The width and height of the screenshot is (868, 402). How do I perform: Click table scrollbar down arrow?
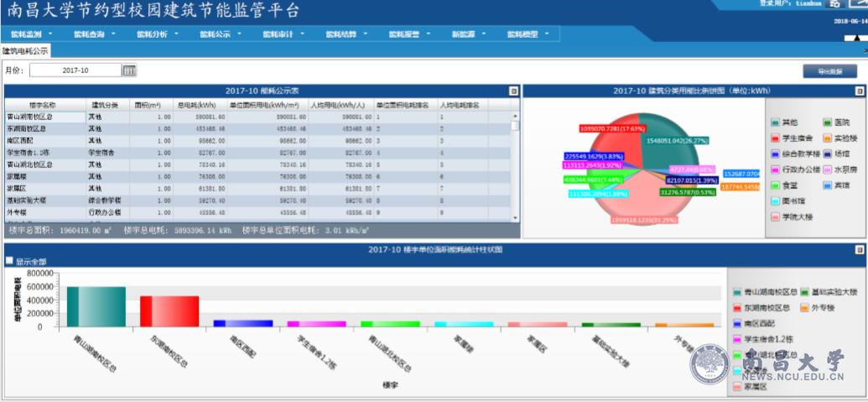(x=516, y=219)
